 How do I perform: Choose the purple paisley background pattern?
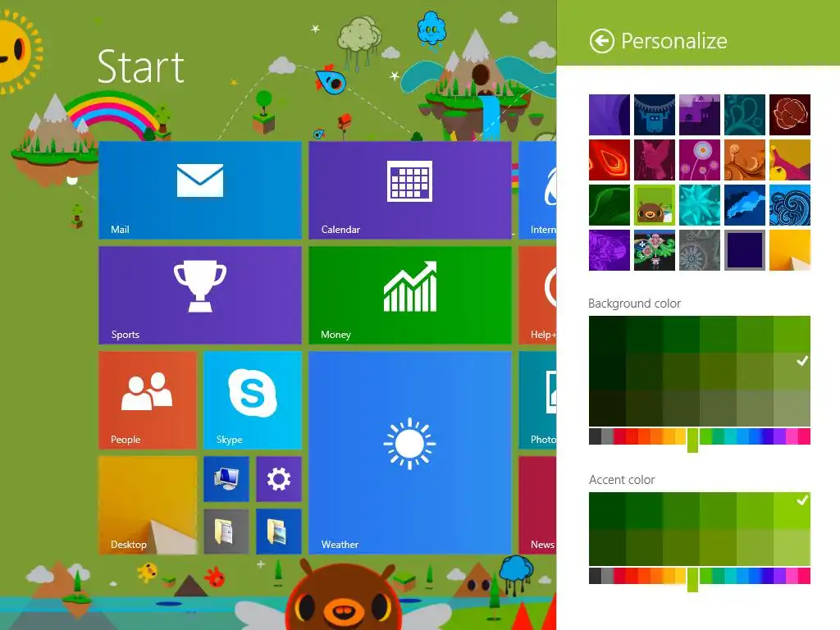[609, 250]
